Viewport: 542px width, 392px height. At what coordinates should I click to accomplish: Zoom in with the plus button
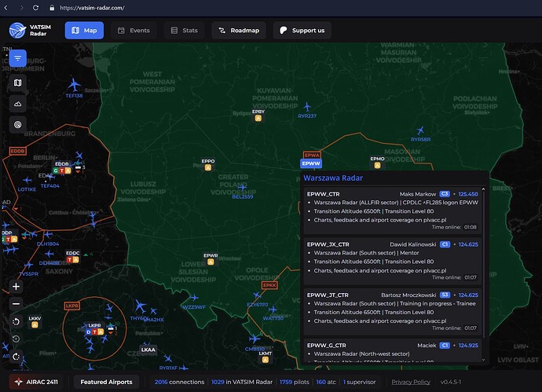tap(16, 286)
